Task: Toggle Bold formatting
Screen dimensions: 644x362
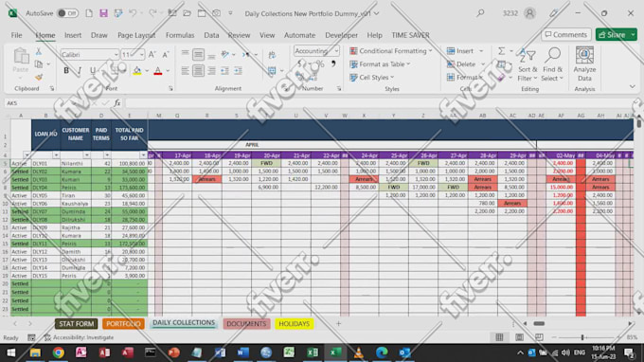Action: (x=66, y=70)
